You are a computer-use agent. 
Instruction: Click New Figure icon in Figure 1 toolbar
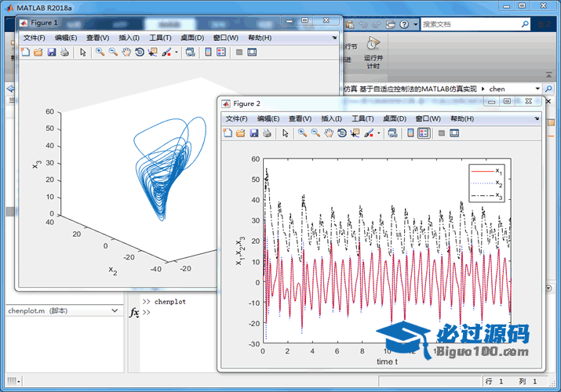click(x=25, y=53)
